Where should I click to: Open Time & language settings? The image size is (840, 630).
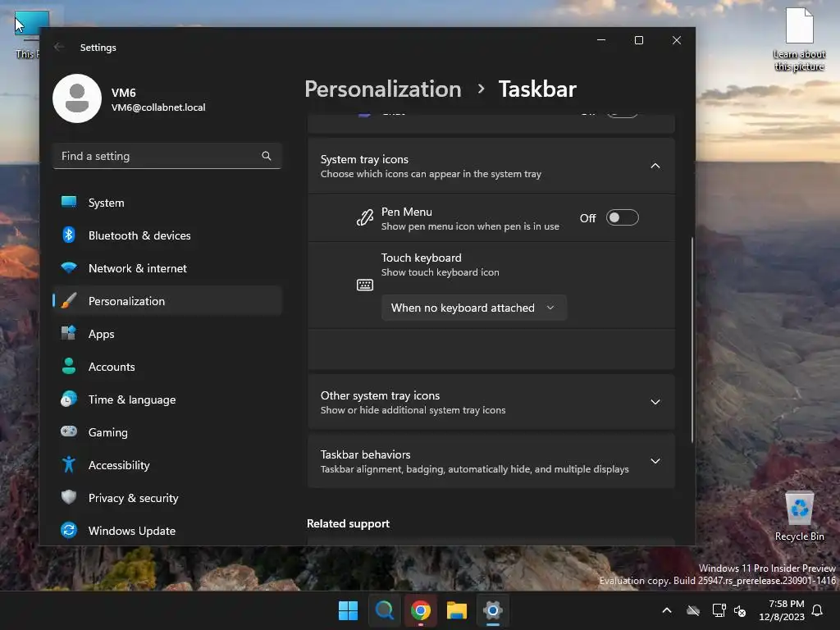point(167,399)
